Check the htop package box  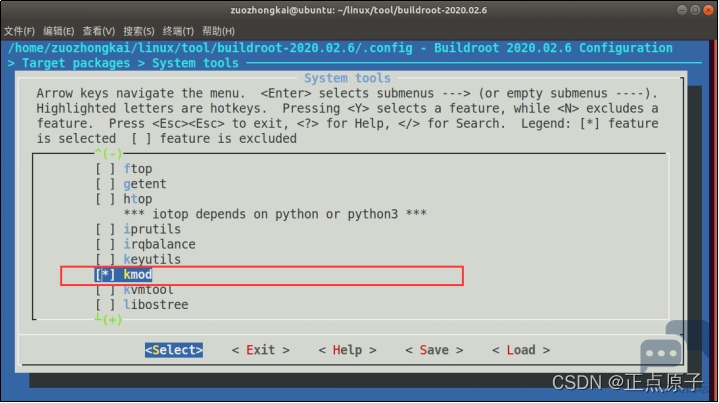pyautogui.click(x=105, y=199)
